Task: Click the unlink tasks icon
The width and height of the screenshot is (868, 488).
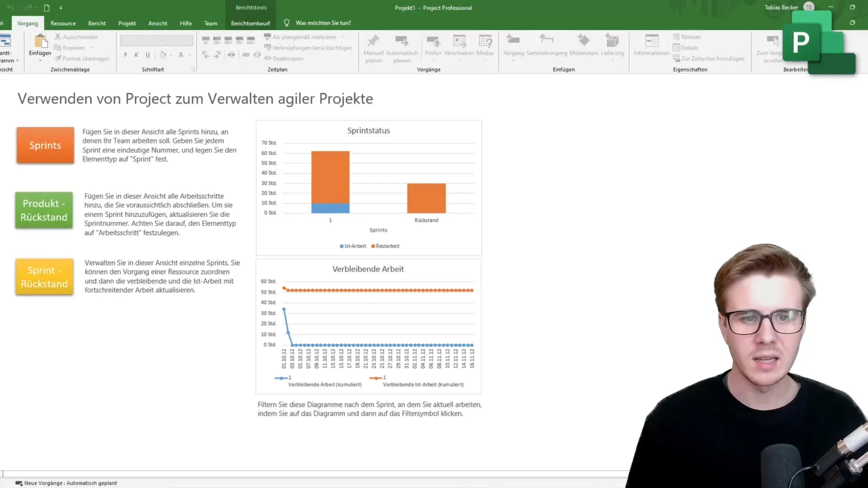Action: point(257,55)
